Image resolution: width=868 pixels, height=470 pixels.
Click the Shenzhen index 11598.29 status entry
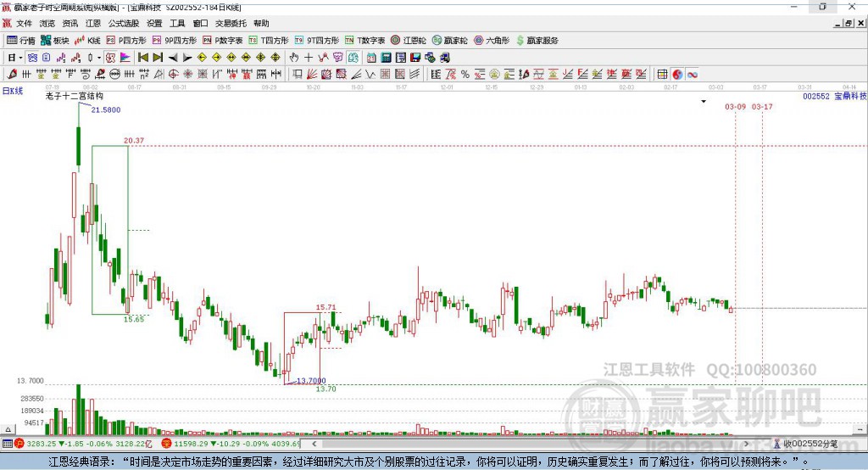tap(231, 444)
